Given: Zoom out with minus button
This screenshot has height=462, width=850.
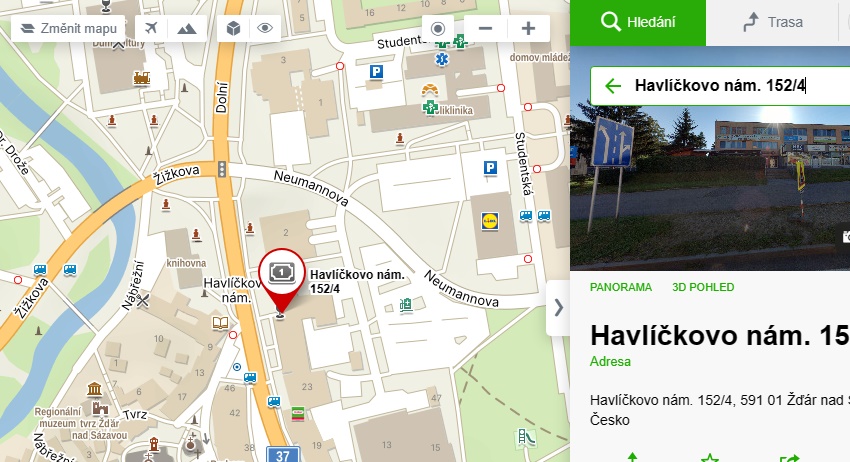Looking at the screenshot, I should click(486, 29).
